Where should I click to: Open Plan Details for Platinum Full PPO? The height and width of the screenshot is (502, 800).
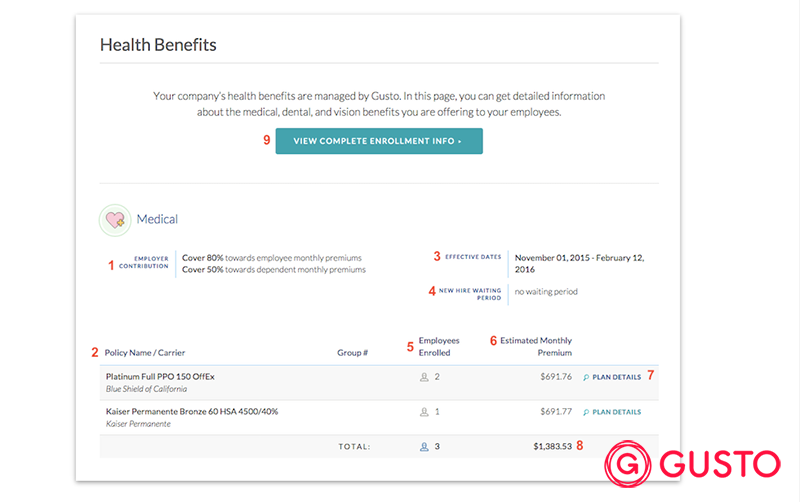[x=616, y=377]
